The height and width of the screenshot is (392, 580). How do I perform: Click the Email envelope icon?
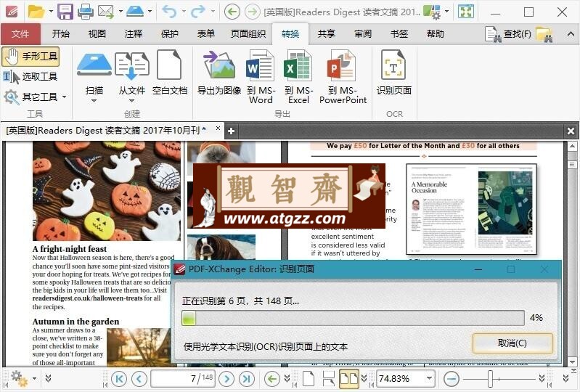[x=106, y=12]
